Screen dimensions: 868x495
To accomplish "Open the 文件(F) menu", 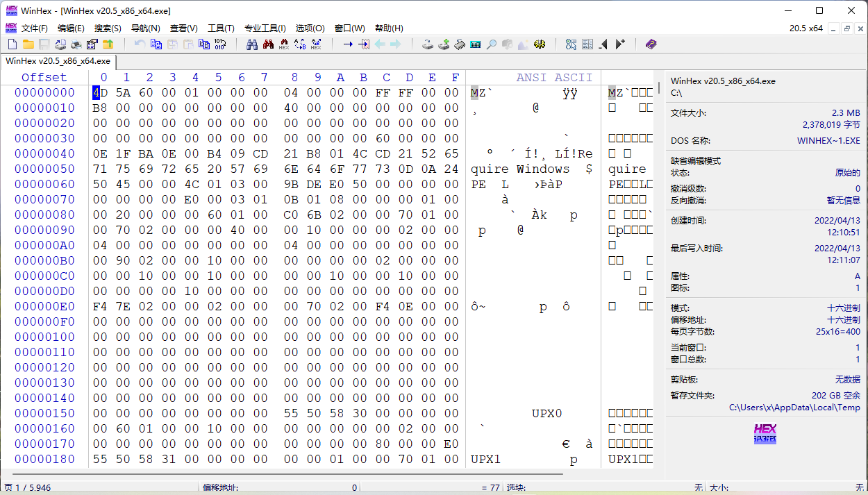I will (x=35, y=28).
